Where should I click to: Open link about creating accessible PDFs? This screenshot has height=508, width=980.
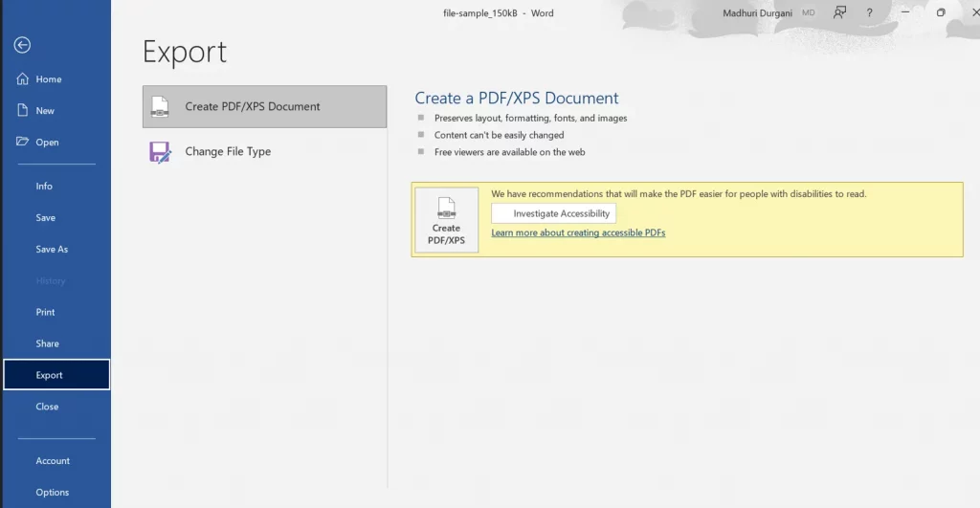point(578,232)
